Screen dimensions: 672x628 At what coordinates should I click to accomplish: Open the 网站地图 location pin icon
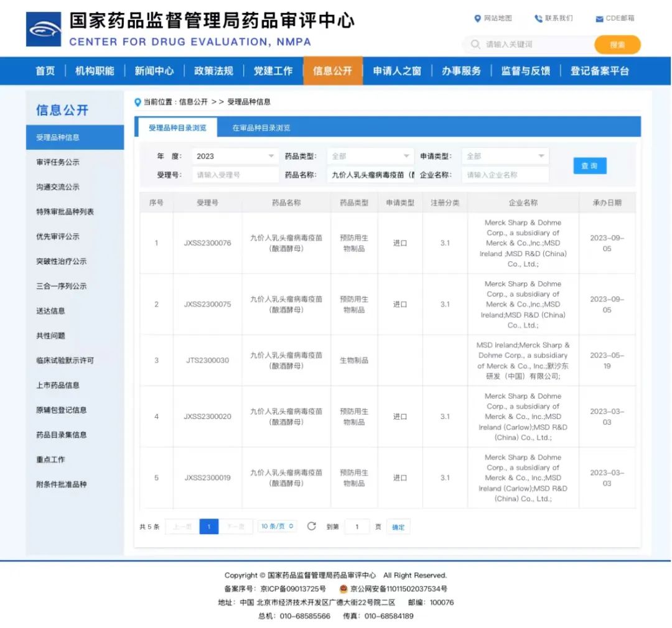click(x=477, y=19)
